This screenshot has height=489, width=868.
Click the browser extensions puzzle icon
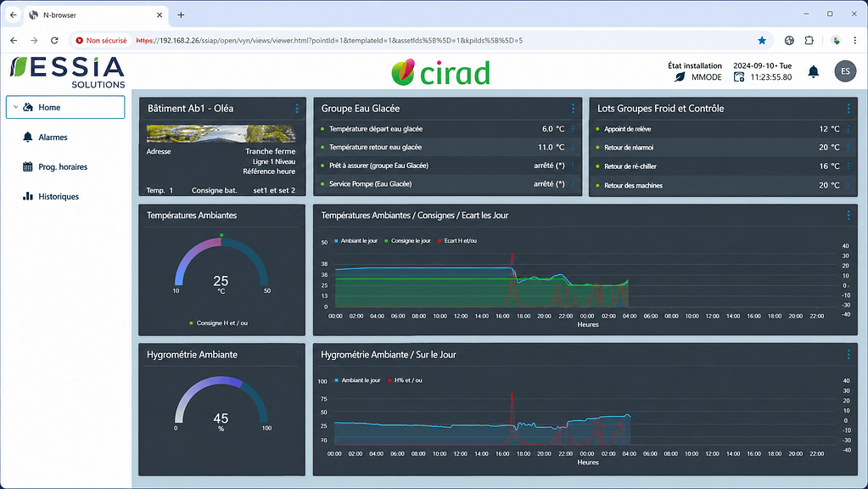point(809,41)
